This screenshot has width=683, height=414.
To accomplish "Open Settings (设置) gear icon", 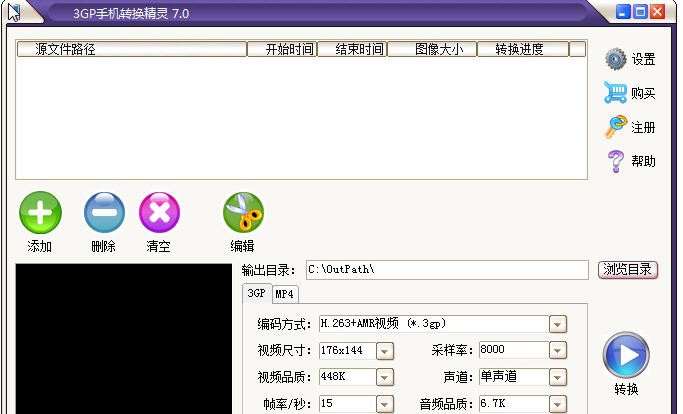I will point(615,59).
